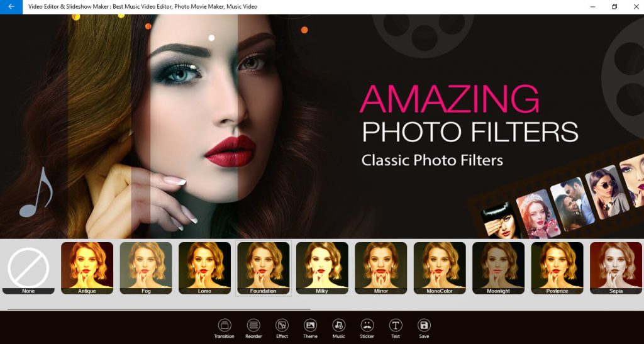Apply the Sepia filter
This screenshot has height=344, width=644.
tap(616, 268)
